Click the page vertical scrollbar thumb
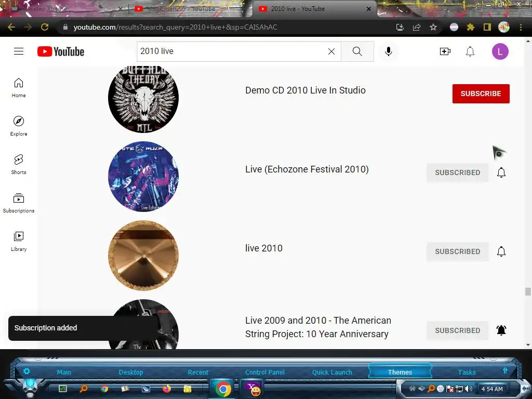Image resolution: width=532 pixels, height=399 pixels. pos(528,292)
